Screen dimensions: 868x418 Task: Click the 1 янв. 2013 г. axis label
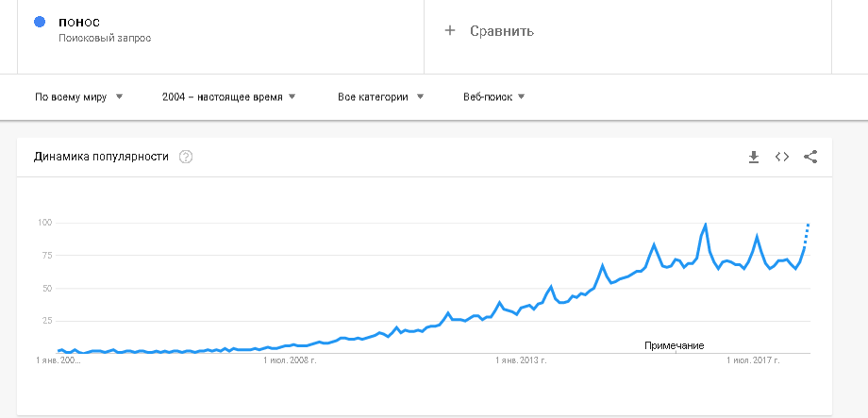click(x=521, y=360)
